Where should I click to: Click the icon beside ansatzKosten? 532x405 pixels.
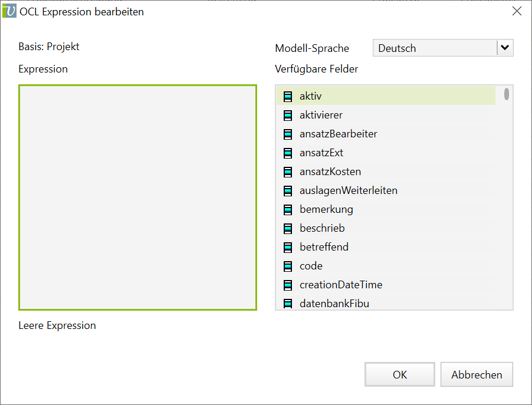click(x=288, y=172)
